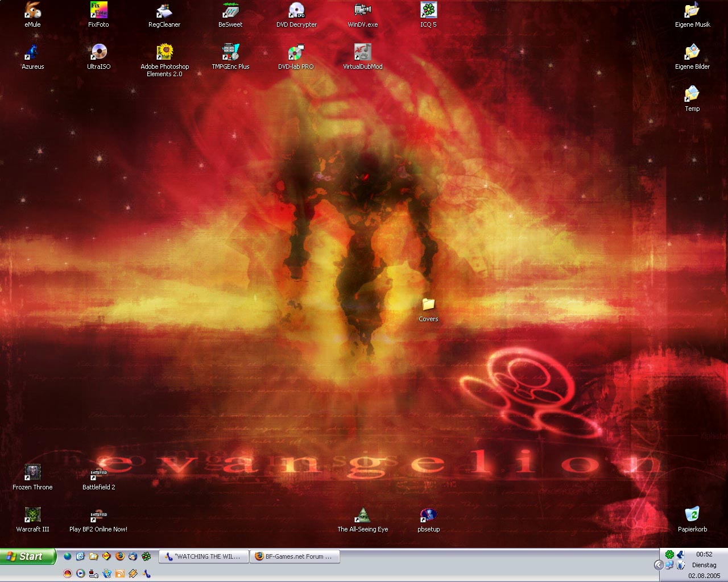Viewport: 728px width, 582px height.
Task: Click the Azureus frog in system tray
Action: pyautogui.click(x=680, y=554)
